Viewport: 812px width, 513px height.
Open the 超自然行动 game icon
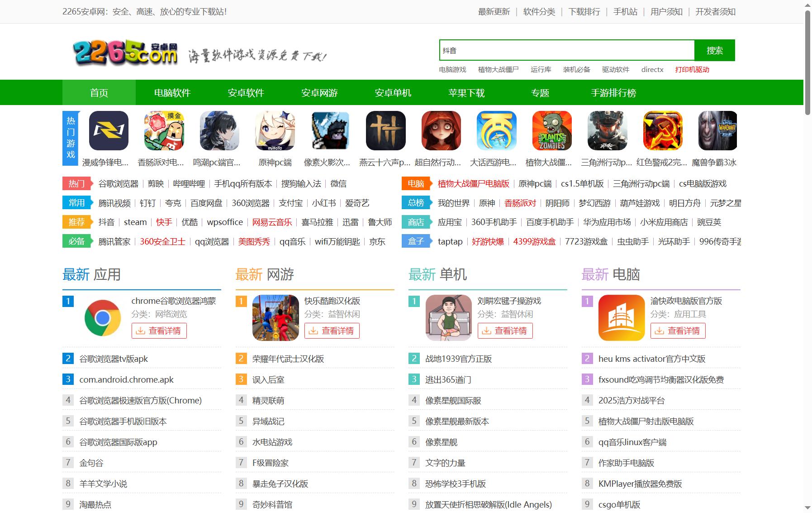441,130
